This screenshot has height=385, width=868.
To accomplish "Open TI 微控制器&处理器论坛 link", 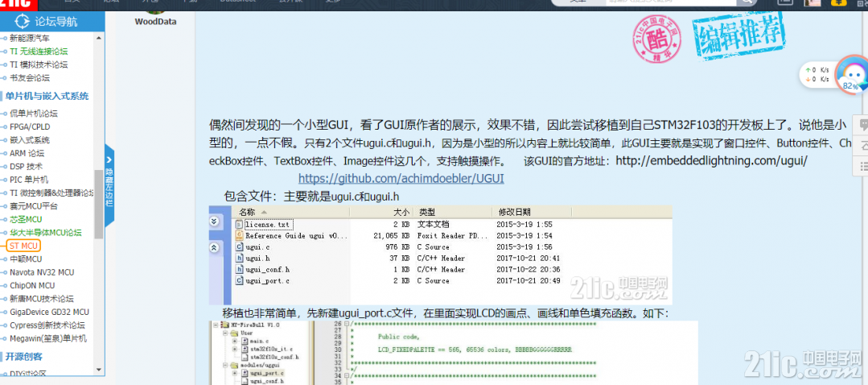I will (x=52, y=192).
